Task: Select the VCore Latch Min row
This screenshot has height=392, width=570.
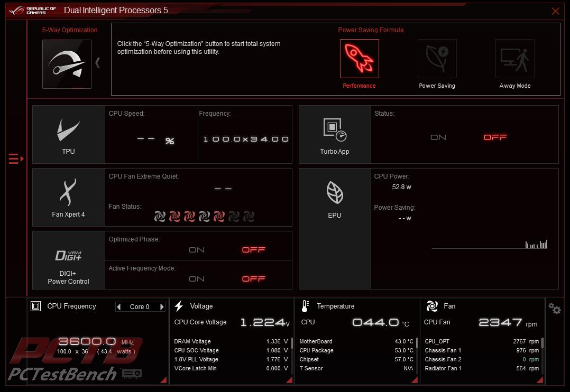Action: click(x=231, y=368)
